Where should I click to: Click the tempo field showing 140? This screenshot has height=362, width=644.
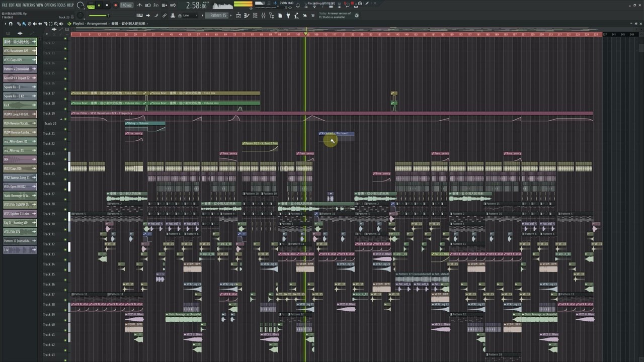(x=126, y=6)
